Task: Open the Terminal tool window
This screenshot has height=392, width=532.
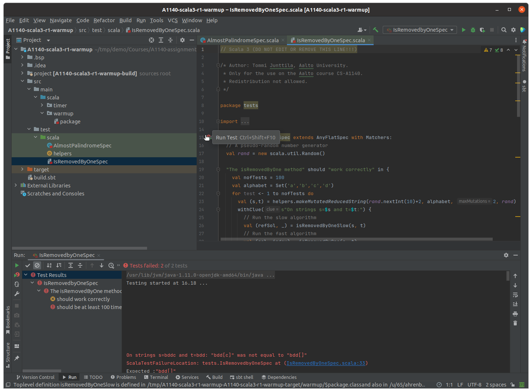Action: click(156, 377)
